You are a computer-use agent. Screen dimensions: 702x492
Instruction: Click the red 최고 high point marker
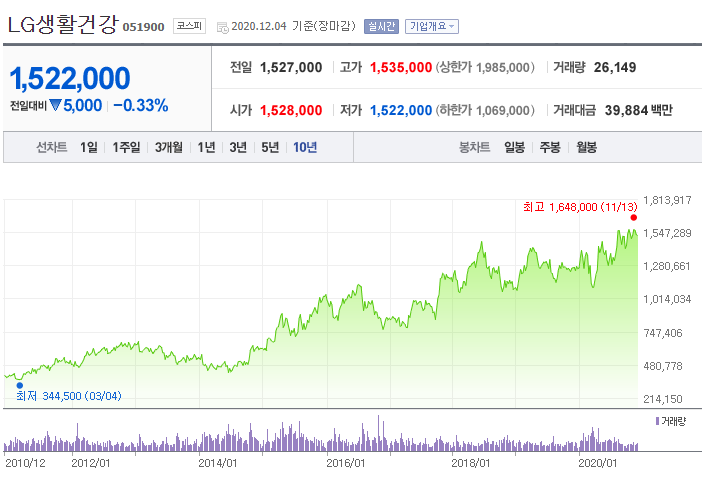pos(634,218)
